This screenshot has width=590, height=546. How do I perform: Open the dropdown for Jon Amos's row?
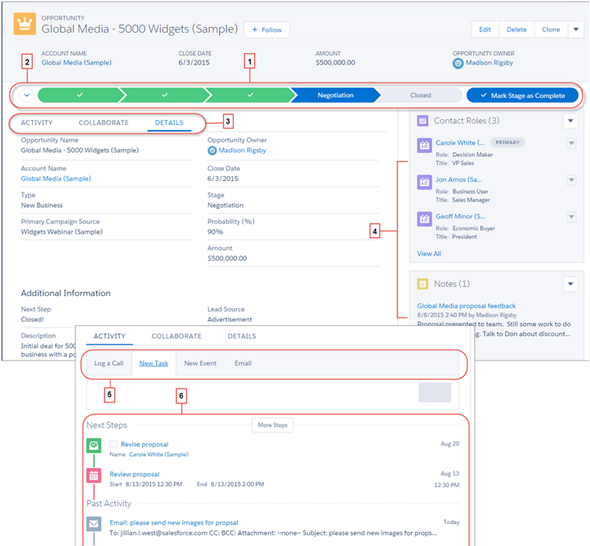coord(571,180)
